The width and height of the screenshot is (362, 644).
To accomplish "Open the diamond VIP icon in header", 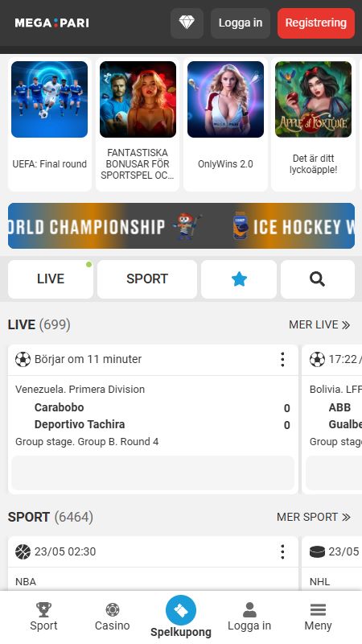I will 187,23.
